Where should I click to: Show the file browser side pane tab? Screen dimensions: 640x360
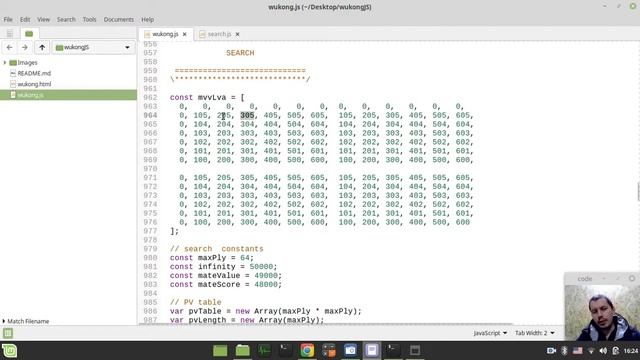[29, 33]
